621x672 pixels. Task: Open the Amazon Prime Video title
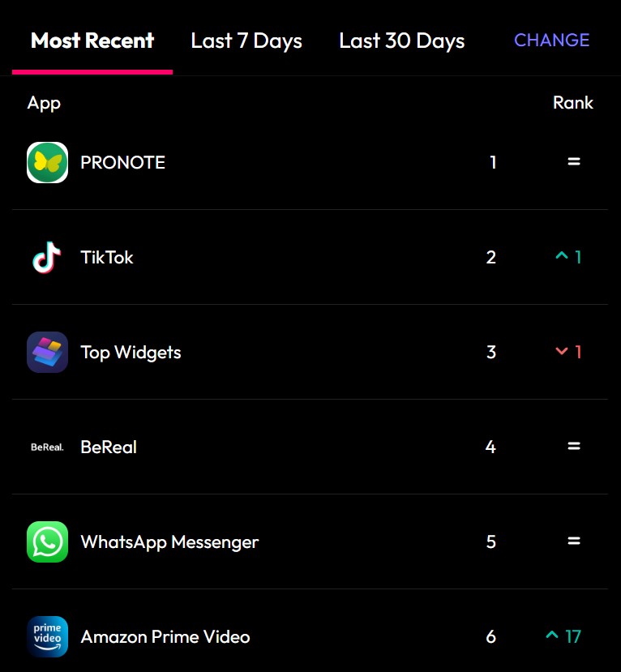coord(165,637)
